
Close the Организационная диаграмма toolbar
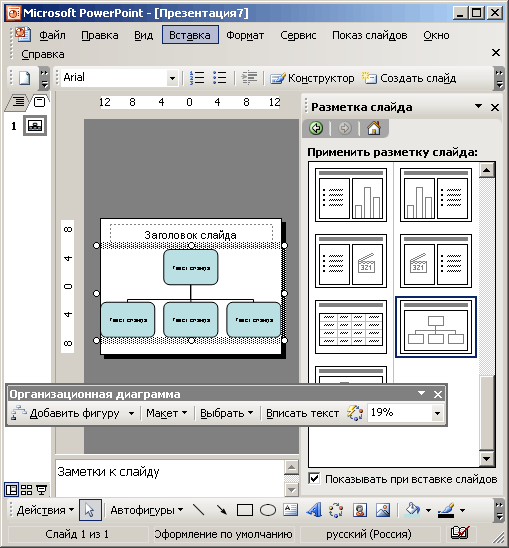437,394
